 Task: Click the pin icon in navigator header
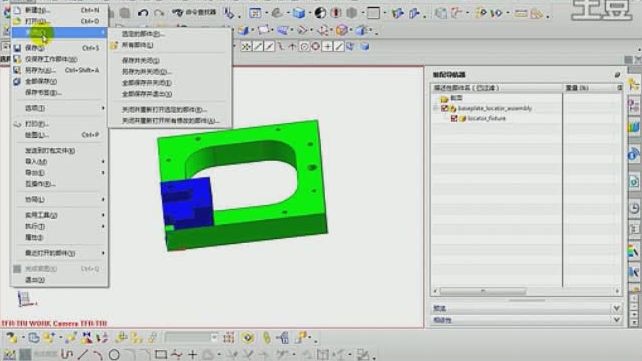617,74
